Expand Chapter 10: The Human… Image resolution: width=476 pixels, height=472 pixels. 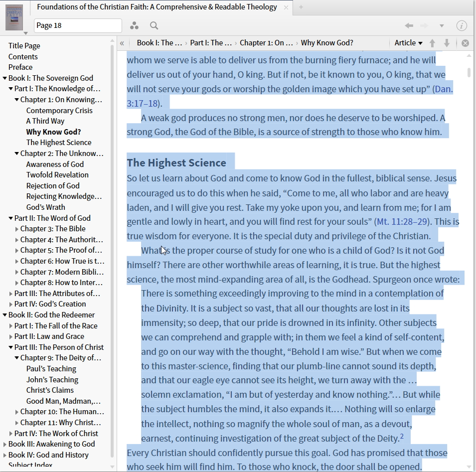tap(16, 412)
